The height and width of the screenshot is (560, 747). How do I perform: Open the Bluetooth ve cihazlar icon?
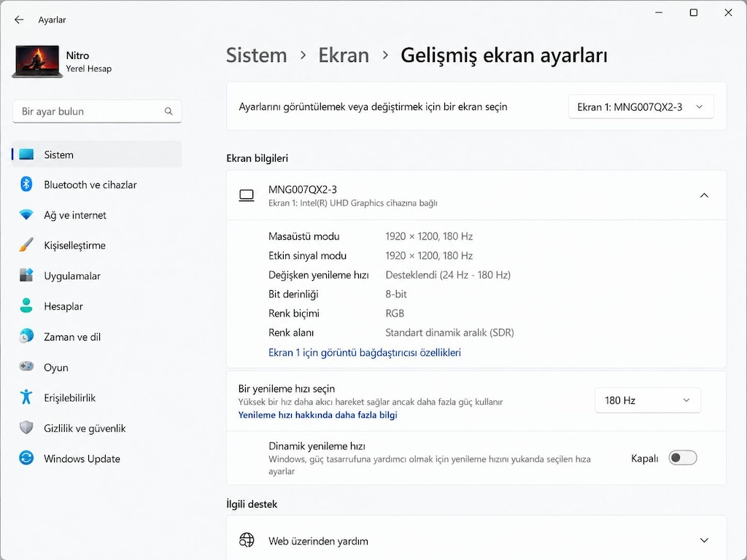coord(26,184)
